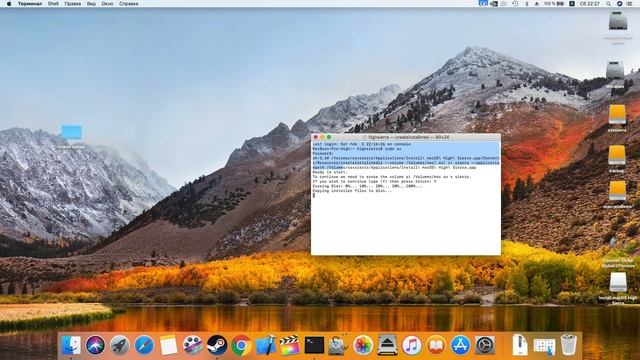Open the App Store from the Dock
Screen dimensions: 640x360
460,345
